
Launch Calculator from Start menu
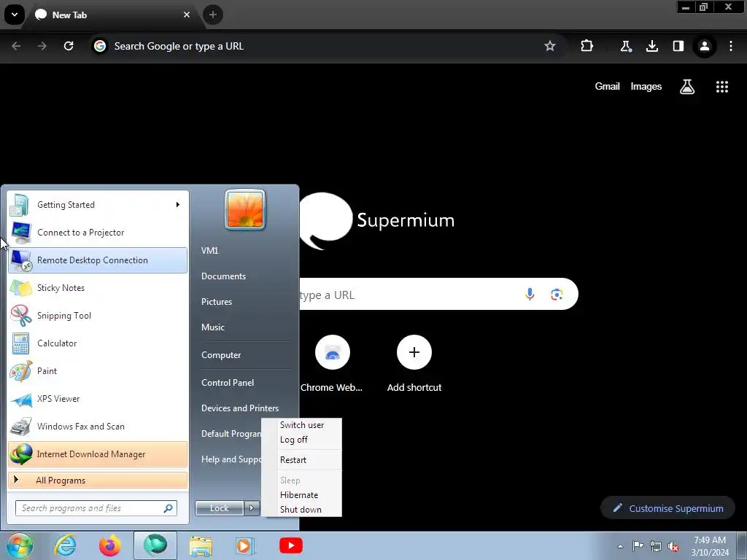[98, 343]
